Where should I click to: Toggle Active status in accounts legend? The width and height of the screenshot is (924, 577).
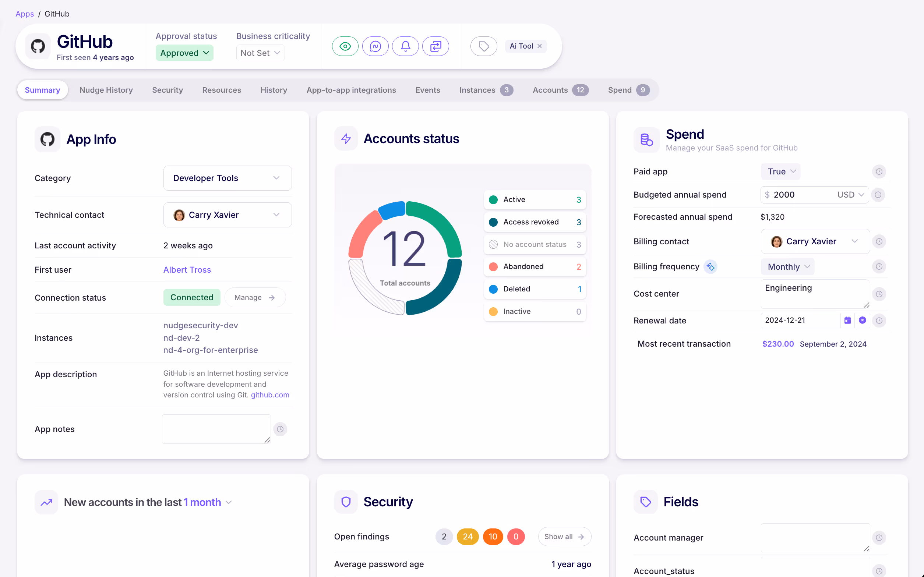pyautogui.click(x=535, y=199)
